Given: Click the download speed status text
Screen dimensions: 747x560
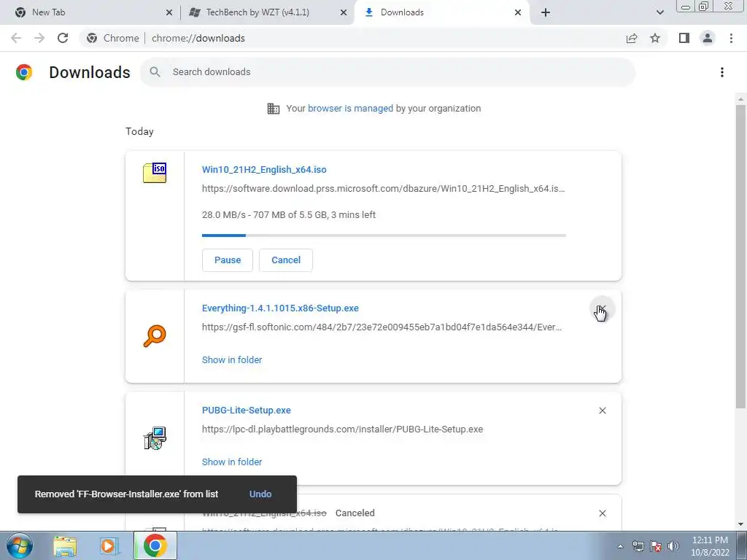Looking at the screenshot, I should point(289,215).
